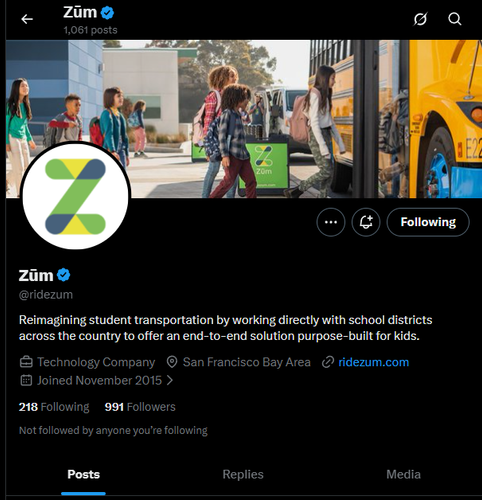Click the calendar icon beside join date
The height and width of the screenshot is (500, 482).
pos(26,380)
